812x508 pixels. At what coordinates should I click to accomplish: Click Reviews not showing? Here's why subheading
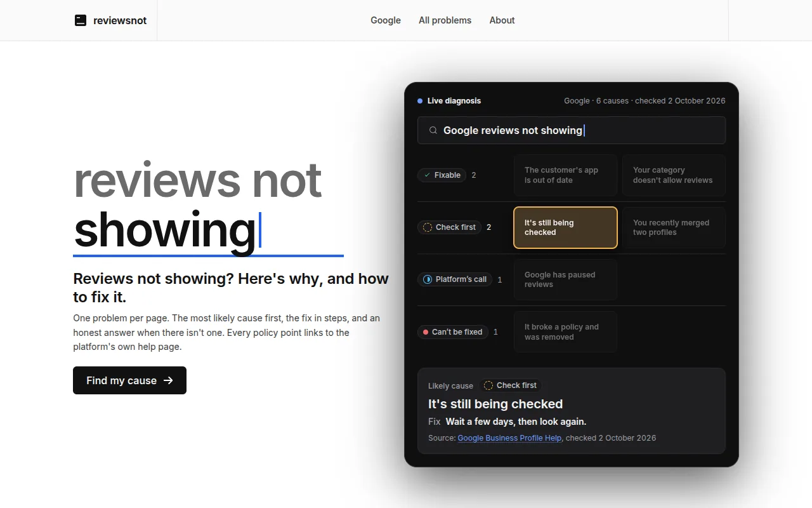(x=231, y=288)
